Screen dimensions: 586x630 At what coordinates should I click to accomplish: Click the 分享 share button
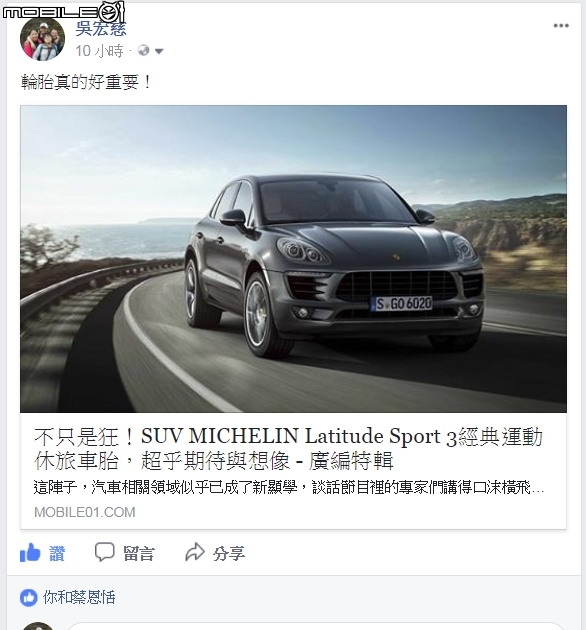(x=215, y=553)
